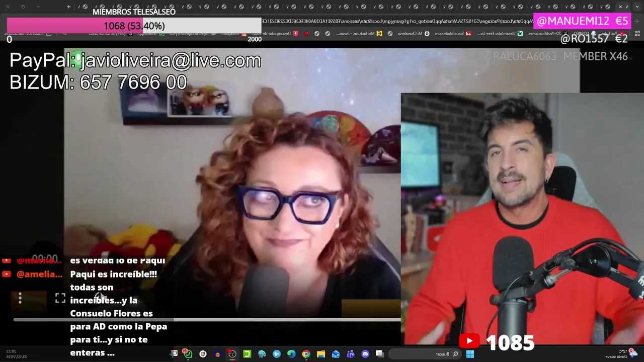Open the Windows Start menu on the taskbar
Viewport: 644px width, 362px height.
coord(470,354)
